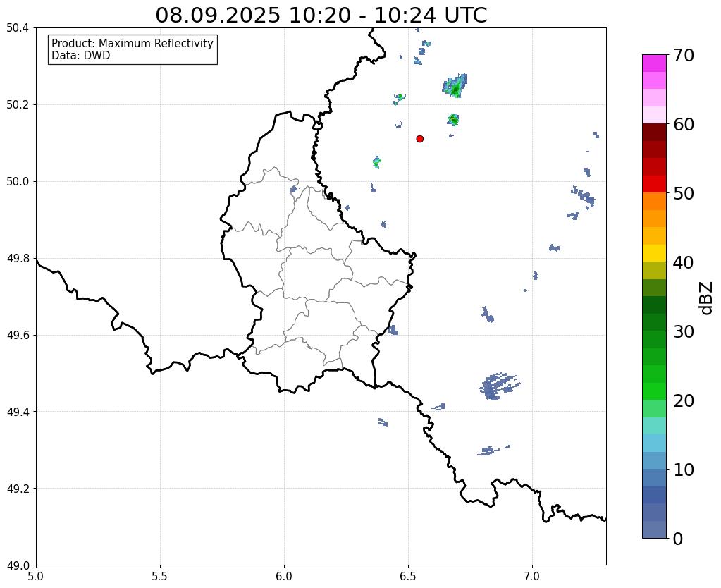This screenshot has width=721, height=588.
Task: Click the 'Product: Maximum Reflectivity' legend line
Action: click(133, 43)
